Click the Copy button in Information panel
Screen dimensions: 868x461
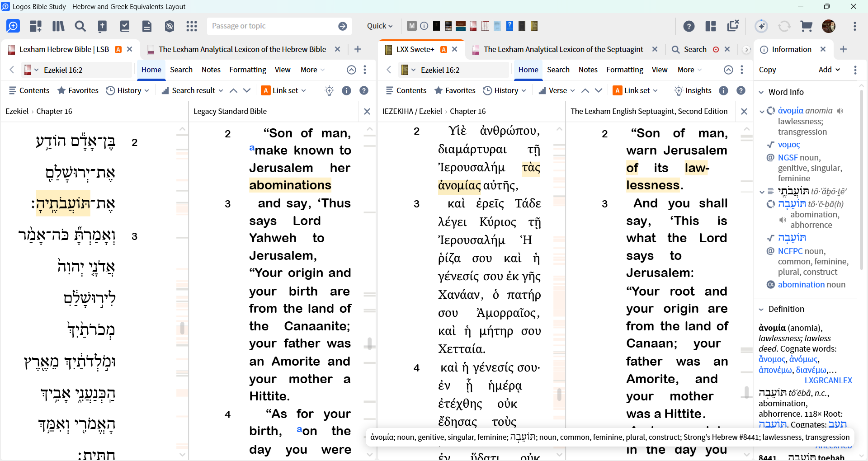(767, 70)
